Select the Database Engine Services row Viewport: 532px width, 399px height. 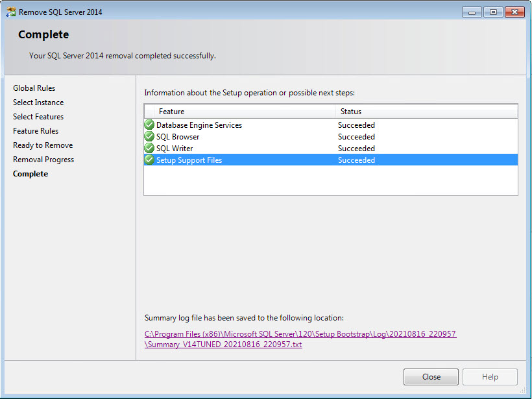(331, 125)
